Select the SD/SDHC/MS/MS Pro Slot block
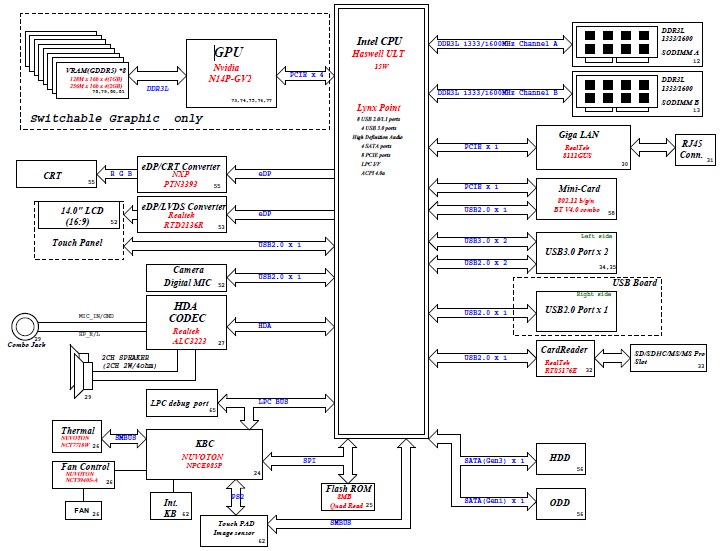722x551 pixels. pos(669,358)
